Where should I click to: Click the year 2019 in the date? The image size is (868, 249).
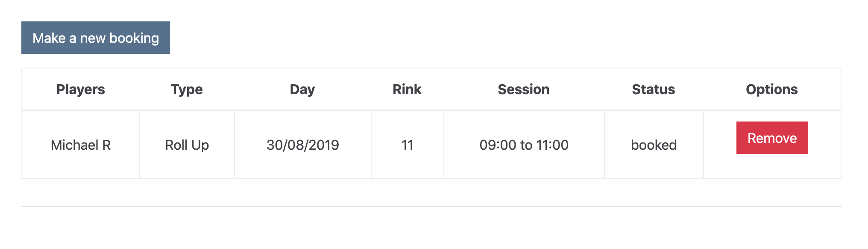(323, 145)
